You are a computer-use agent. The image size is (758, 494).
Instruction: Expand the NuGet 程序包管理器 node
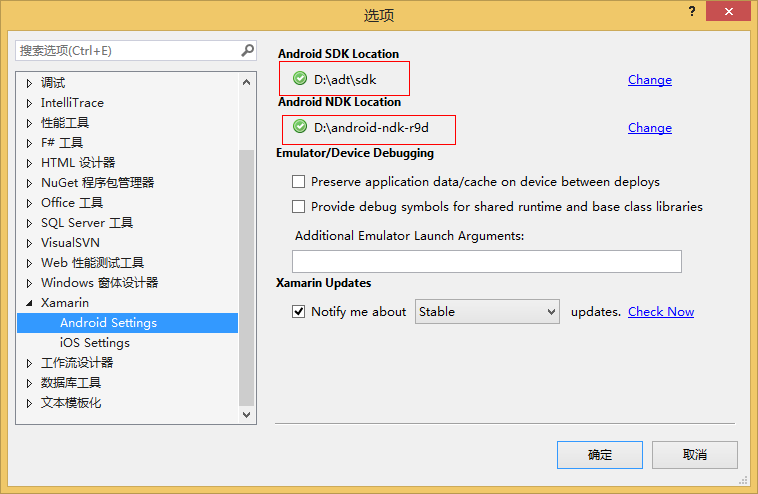pyautogui.click(x=29, y=183)
